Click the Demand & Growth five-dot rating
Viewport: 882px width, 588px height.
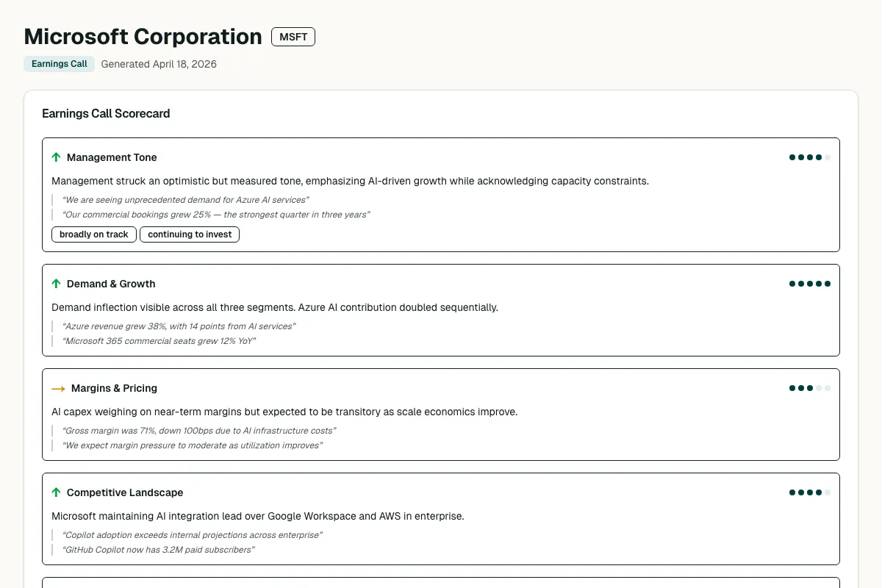click(x=809, y=284)
